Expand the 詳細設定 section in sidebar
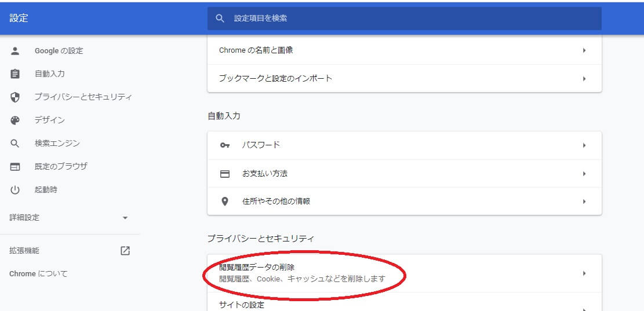 click(x=125, y=218)
